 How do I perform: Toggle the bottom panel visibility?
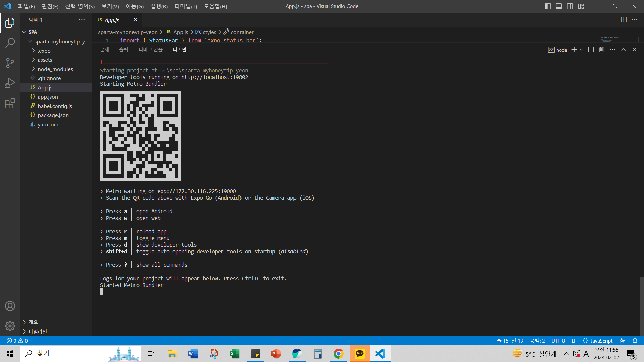coord(559,6)
